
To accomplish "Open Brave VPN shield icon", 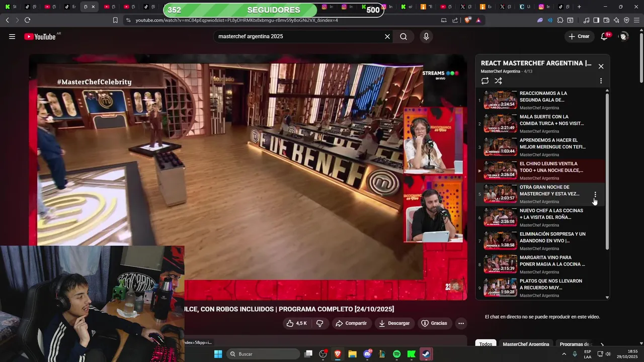I will (626, 20).
